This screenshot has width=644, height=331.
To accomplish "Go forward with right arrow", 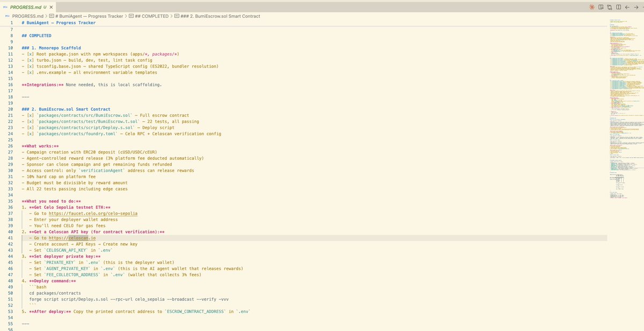I will pyautogui.click(x=636, y=7).
